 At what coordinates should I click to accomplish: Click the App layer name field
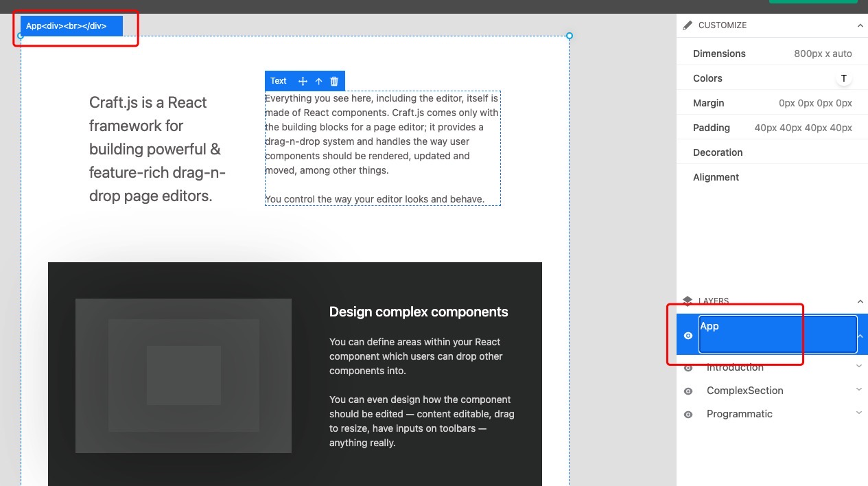(778, 334)
